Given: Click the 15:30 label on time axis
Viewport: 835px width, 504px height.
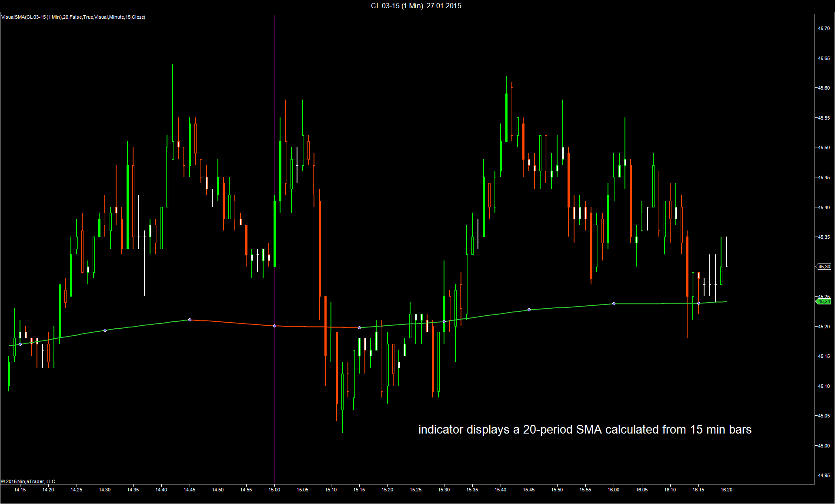Looking at the screenshot, I should [444, 490].
